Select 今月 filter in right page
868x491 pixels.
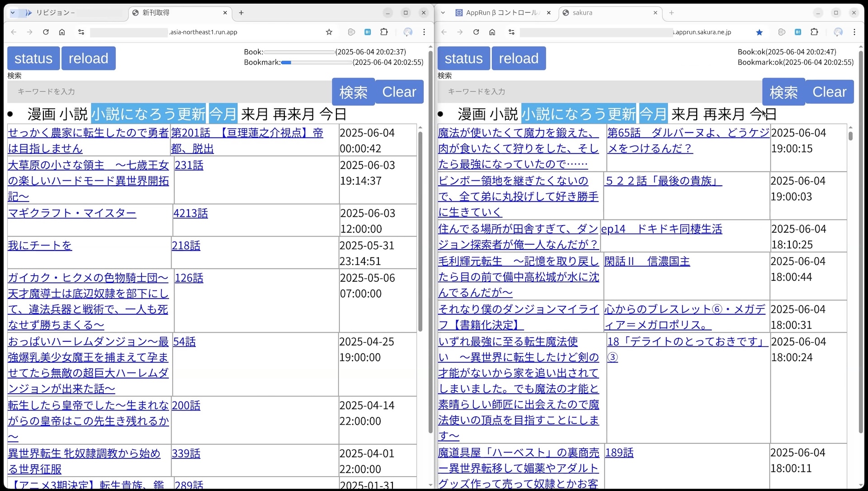[653, 114]
